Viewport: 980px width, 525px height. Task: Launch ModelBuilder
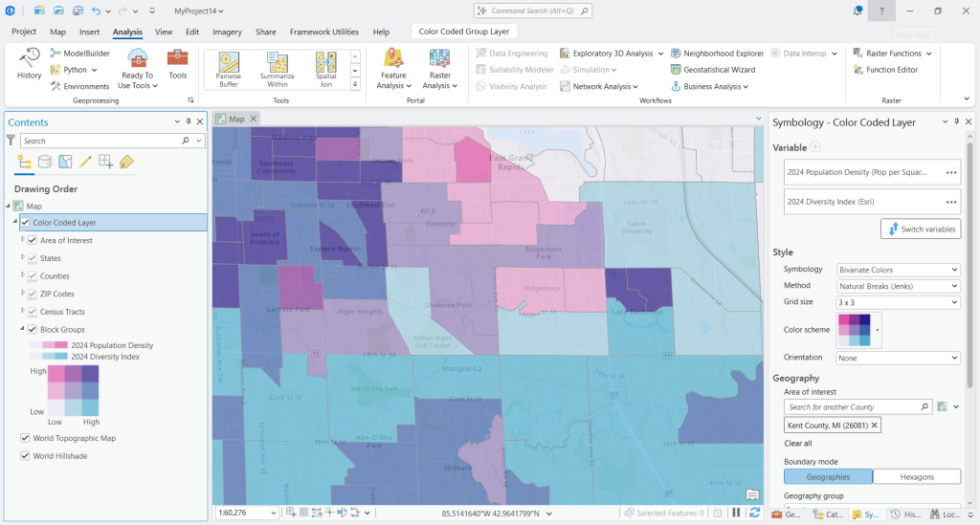tap(80, 53)
